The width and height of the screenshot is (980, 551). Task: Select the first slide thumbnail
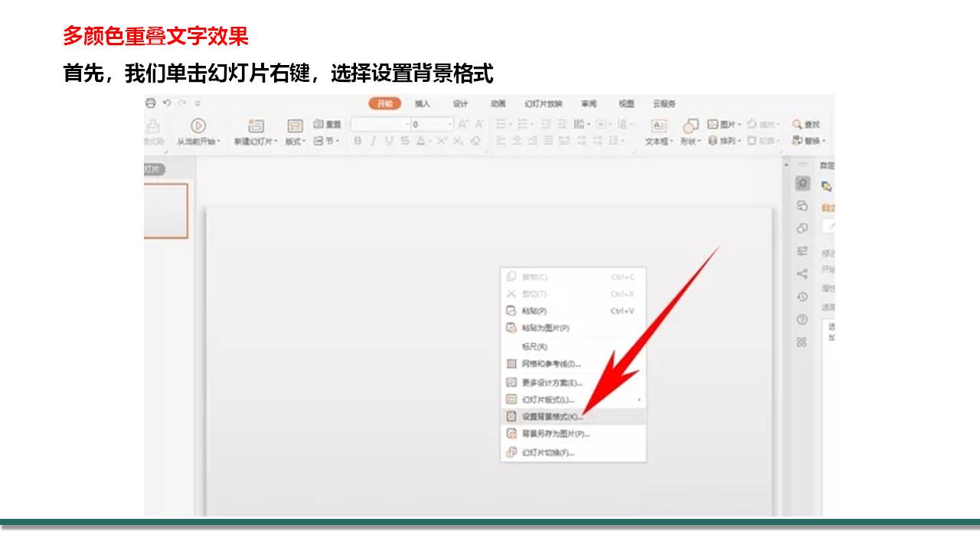pos(165,210)
